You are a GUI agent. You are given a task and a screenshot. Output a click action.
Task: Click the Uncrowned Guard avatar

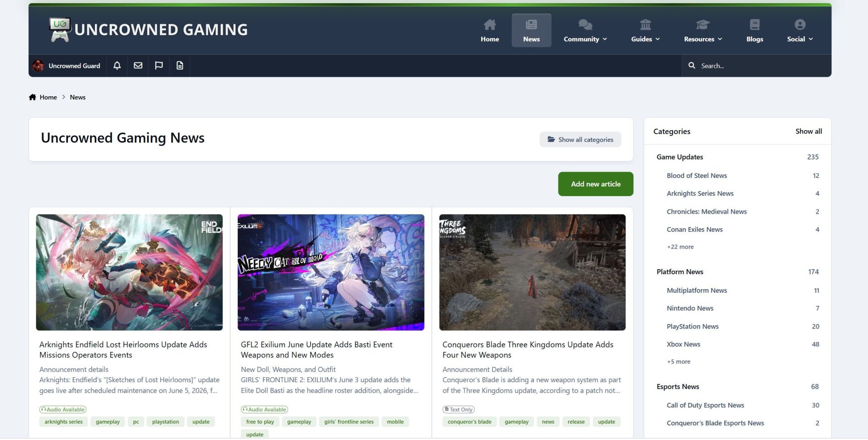coord(38,66)
